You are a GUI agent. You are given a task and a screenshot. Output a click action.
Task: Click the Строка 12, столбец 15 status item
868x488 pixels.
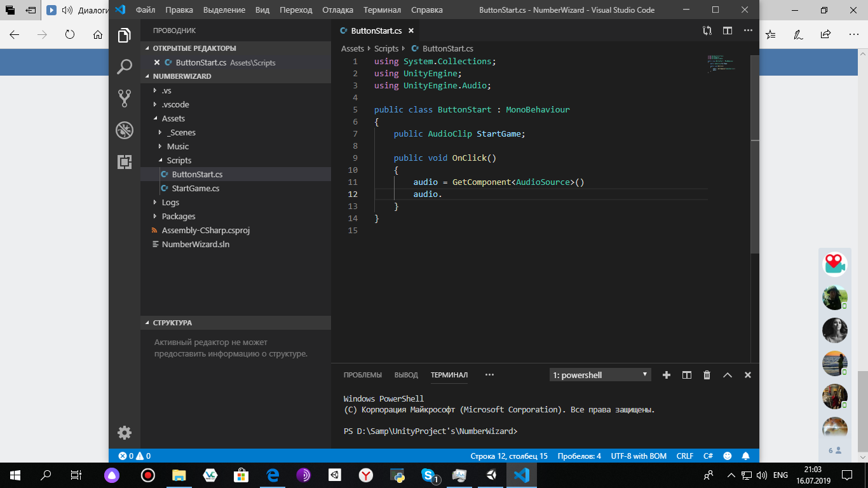point(509,456)
